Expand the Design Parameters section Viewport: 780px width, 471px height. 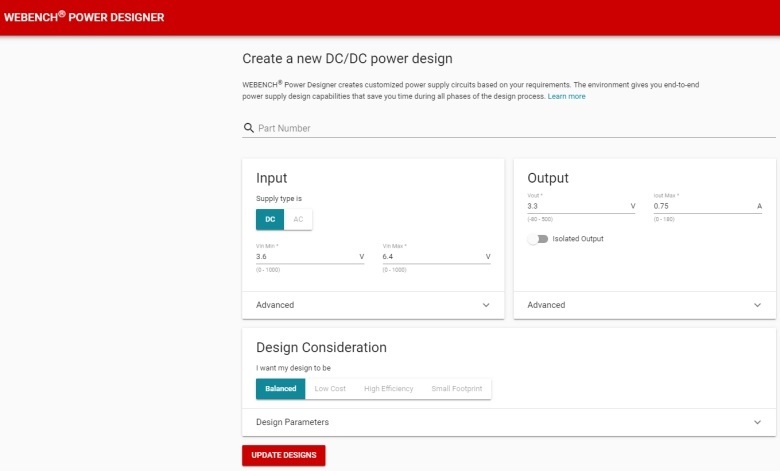[757, 422]
